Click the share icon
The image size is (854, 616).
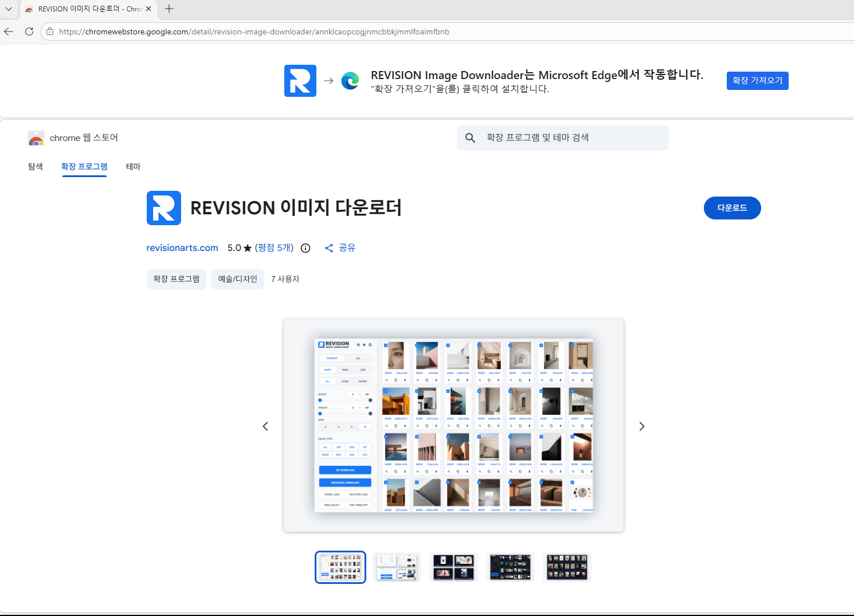(x=329, y=248)
